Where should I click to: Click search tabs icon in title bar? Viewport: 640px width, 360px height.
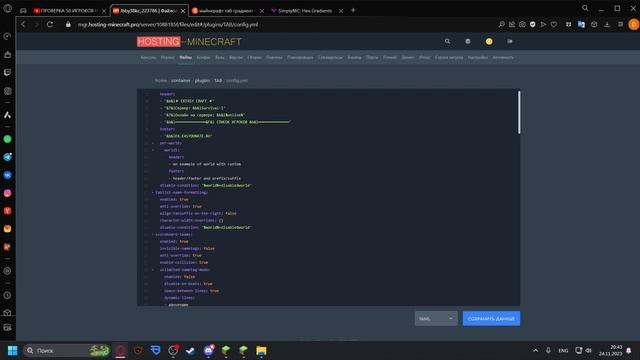[585, 8]
